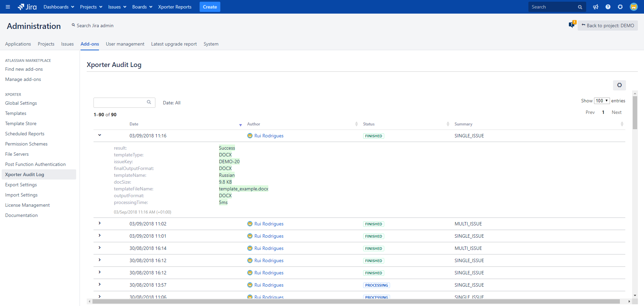Open the hamburger sidebar menu icon
The image size is (644, 306).
8,7
